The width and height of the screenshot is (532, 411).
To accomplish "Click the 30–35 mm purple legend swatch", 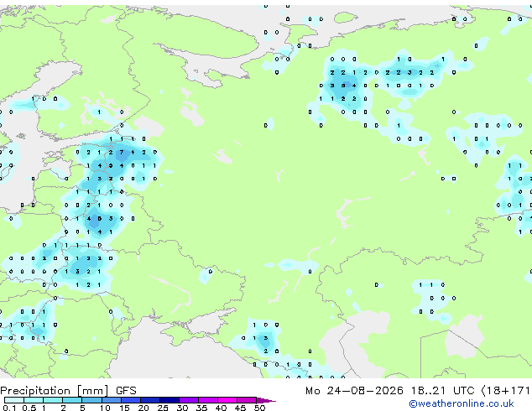I will point(189,400).
